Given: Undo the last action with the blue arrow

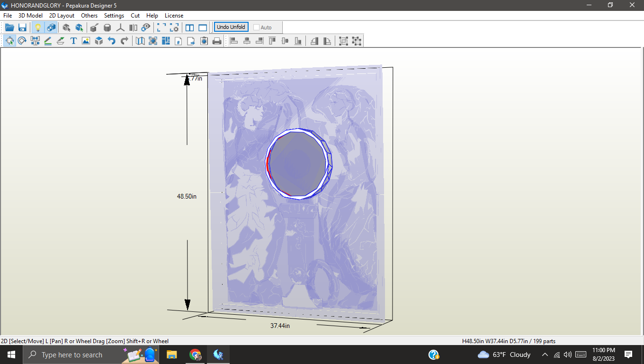Looking at the screenshot, I should (111, 41).
